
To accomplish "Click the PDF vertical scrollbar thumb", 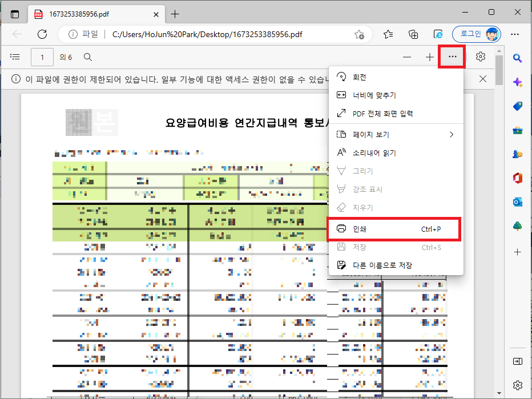I will (499, 70).
